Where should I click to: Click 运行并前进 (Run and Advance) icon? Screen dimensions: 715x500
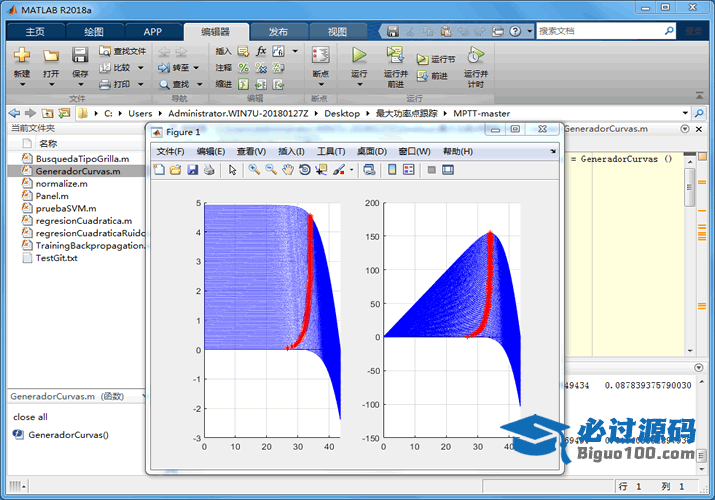395,55
